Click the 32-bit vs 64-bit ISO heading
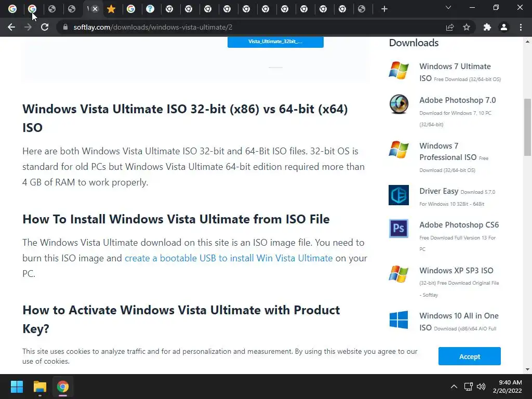532x399 pixels. pos(185,118)
